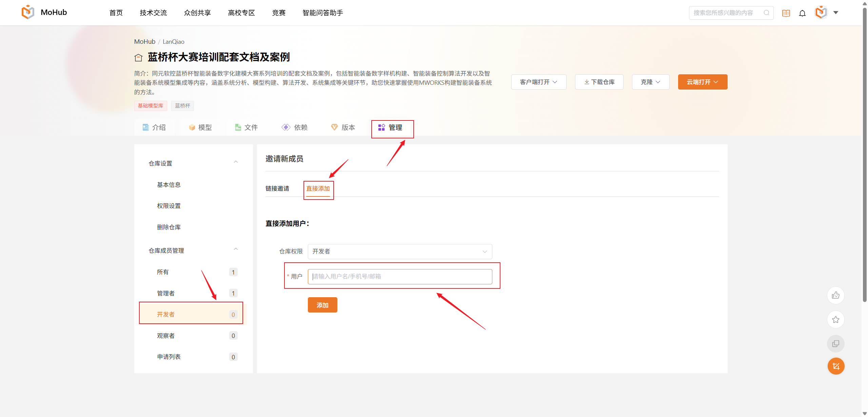Click the MoHub brand name text
The width and height of the screenshot is (868, 417).
(x=54, y=12)
